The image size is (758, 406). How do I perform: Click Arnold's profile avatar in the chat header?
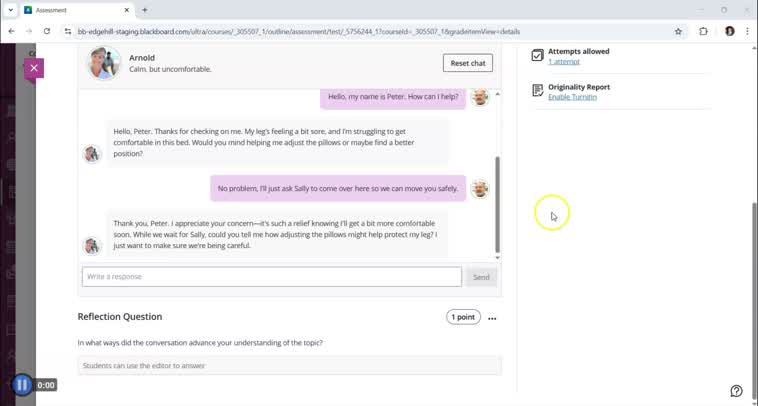(x=103, y=63)
